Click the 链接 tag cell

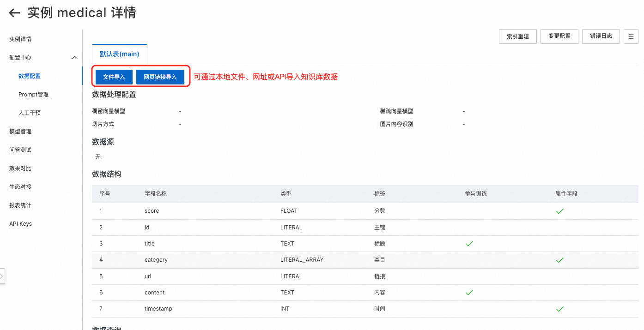pyautogui.click(x=380, y=276)
